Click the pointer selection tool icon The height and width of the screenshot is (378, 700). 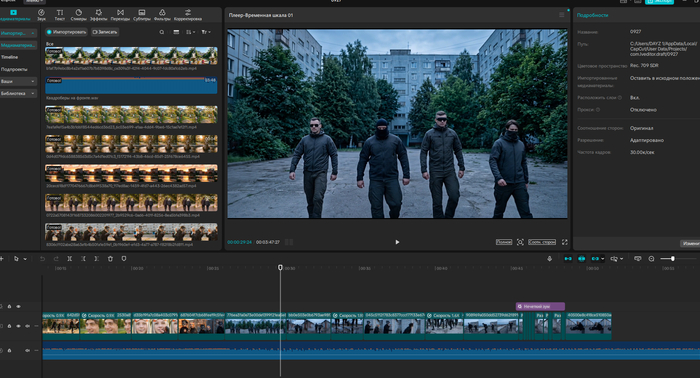click(17, 258)
